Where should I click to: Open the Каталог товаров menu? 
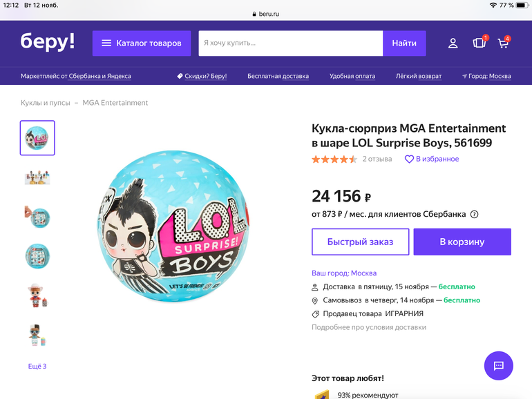142,43
